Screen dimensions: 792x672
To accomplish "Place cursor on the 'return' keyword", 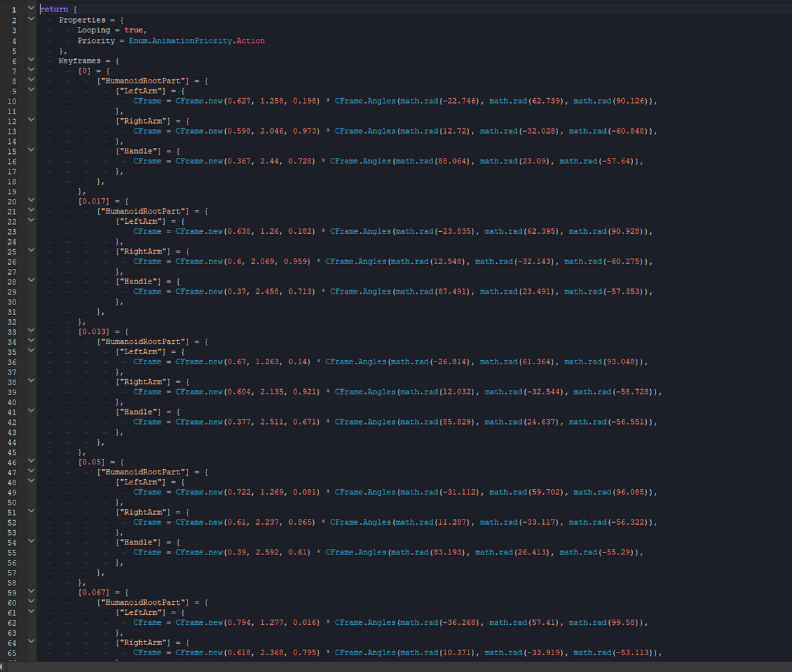I will [54, 9].
